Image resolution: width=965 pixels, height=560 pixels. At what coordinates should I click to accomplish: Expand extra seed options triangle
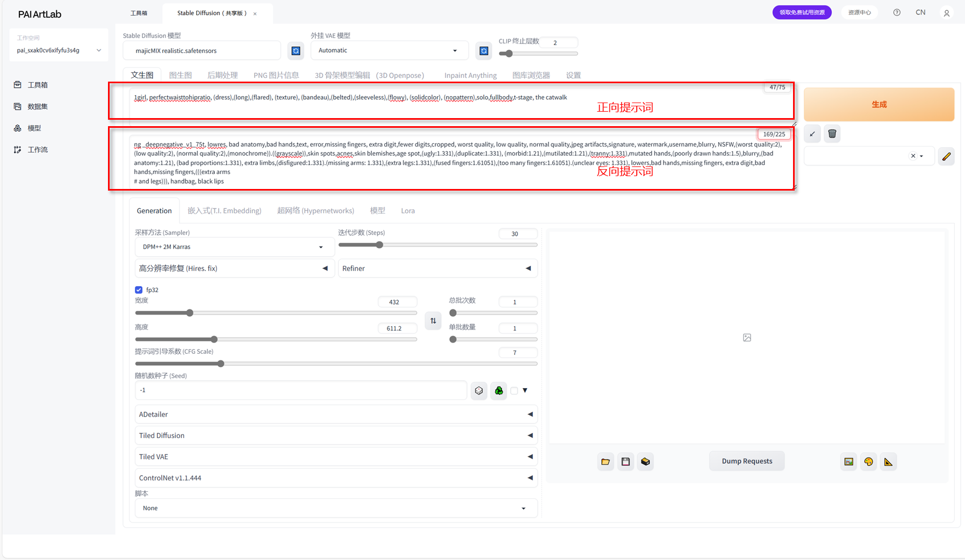coord(525,390)
